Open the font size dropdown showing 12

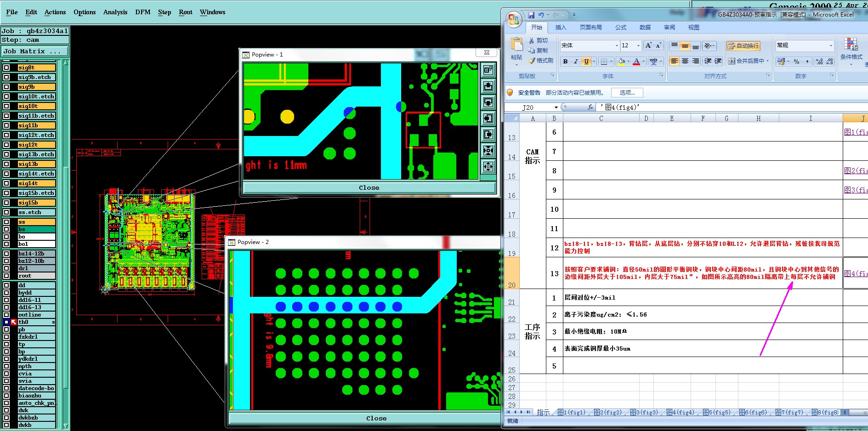click(x=638, y=45)
